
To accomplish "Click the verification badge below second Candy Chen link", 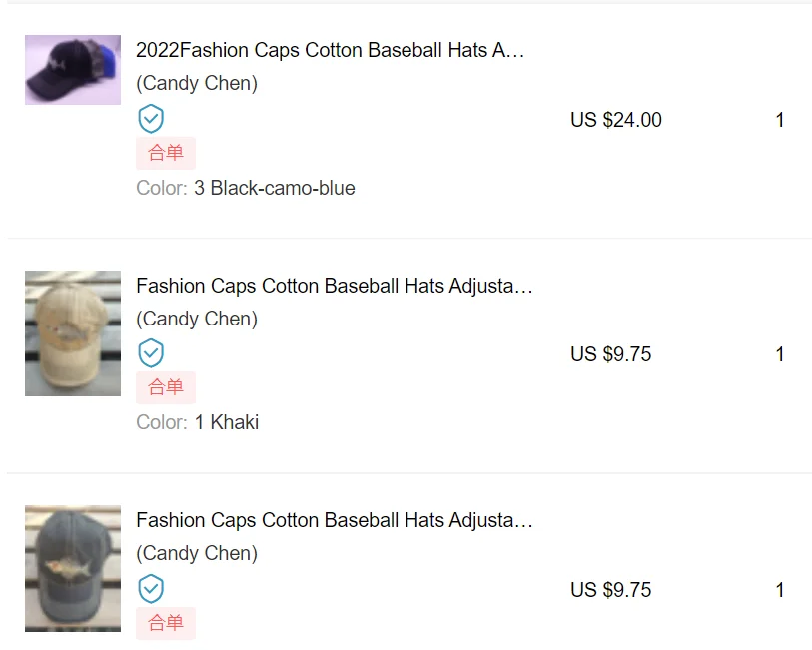I will tap(151, 352).
